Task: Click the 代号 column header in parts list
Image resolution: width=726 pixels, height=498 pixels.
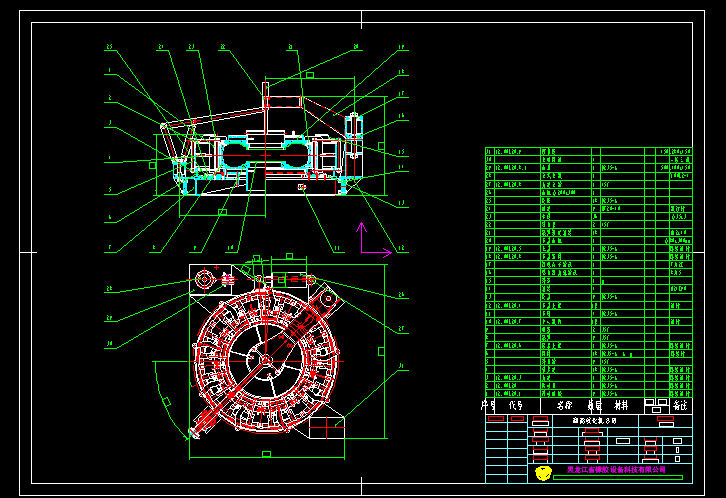Action: click(x=516, y=406)
